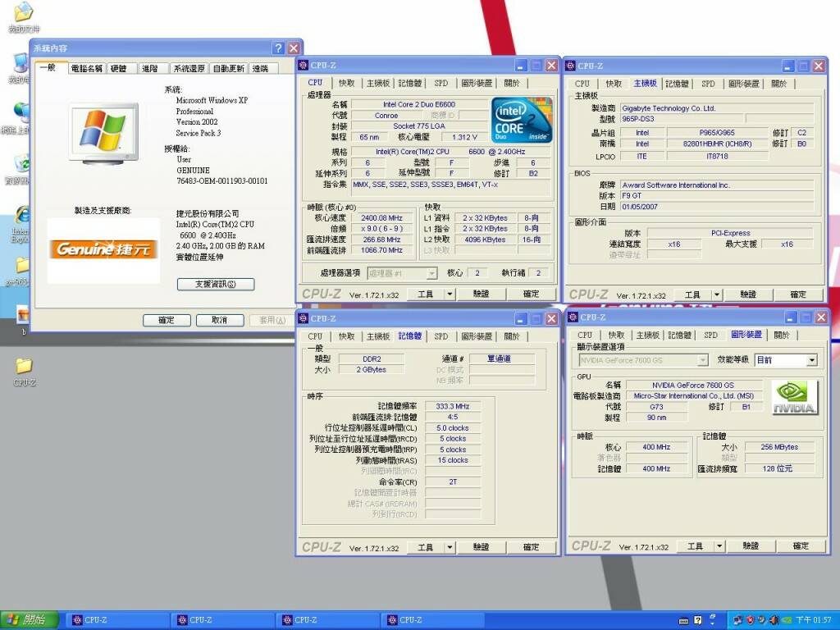Image resolution: width=840 pixels, height=630 pixels.
Task: Click 驗證 in the graphics CPU-Z window
Action: (751, 546)
